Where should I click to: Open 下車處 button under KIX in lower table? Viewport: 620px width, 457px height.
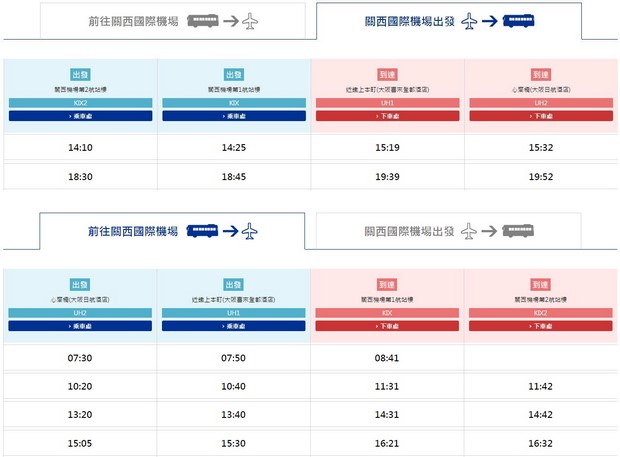pyautogui.click(x=387, y=326)
